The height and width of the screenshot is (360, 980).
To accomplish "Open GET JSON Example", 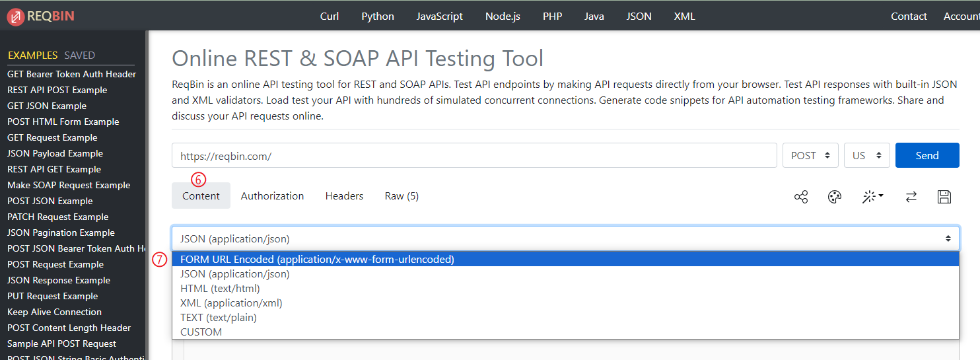I will click(47, 106).
